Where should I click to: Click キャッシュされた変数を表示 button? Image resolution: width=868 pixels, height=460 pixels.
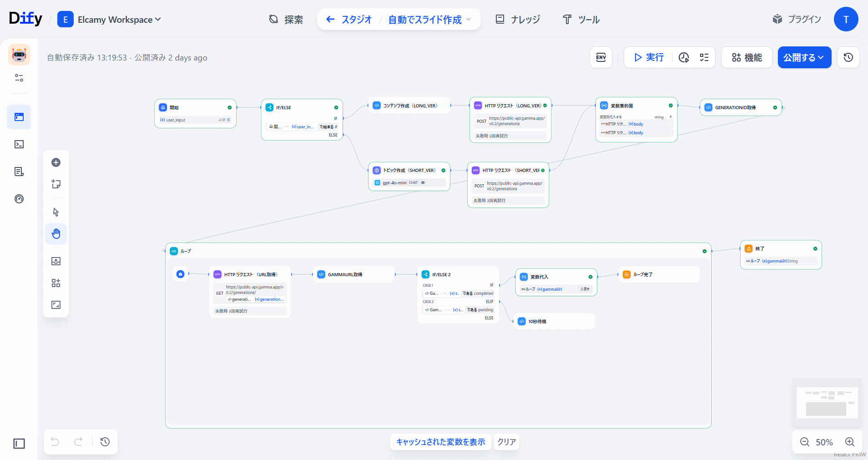[x=440, y=442]
